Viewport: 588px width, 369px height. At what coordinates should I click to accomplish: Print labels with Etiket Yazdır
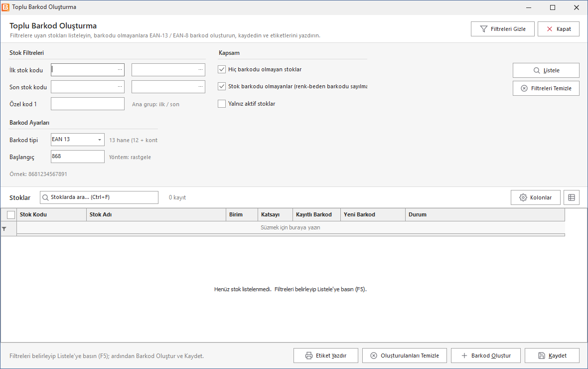326,356
